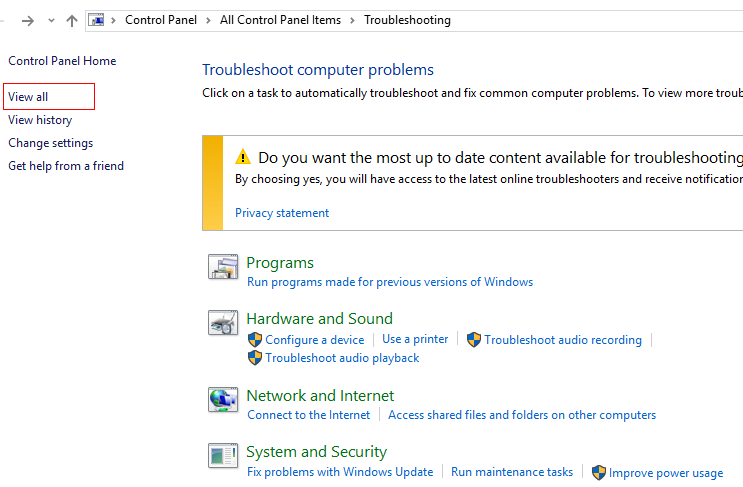The image size is (743, 487).
Task: Access shared files and folders on other computers
Action: (522, 415)
